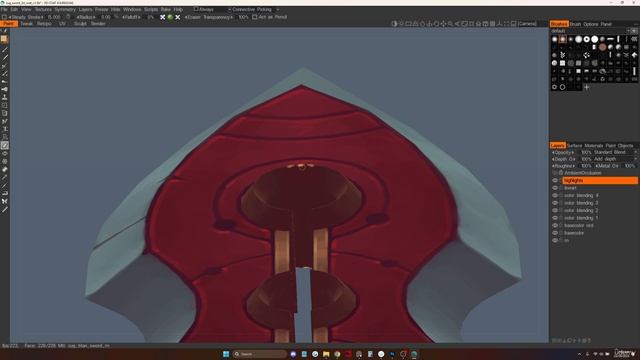Enable the Act as Pencil checkbox
This screenshot has height=360, width=640.
click(255, 17)
